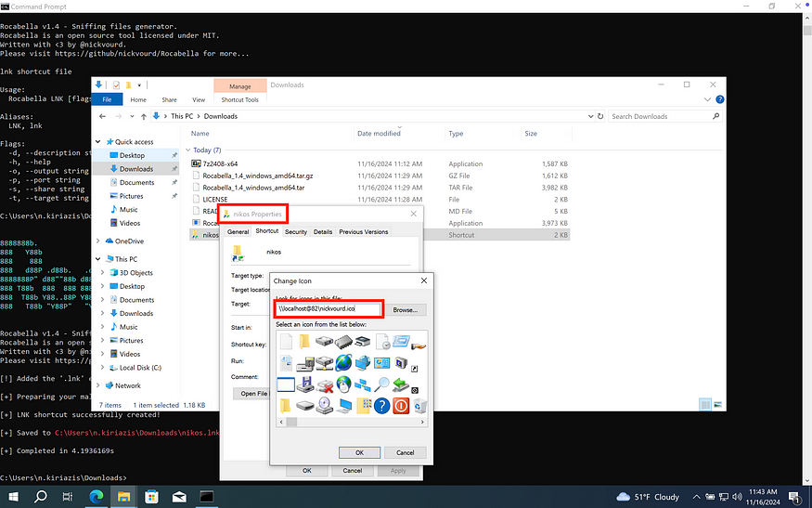Sort files by Date modified column
The height and width of the screenshot is (508, 812).
point(379,133)
